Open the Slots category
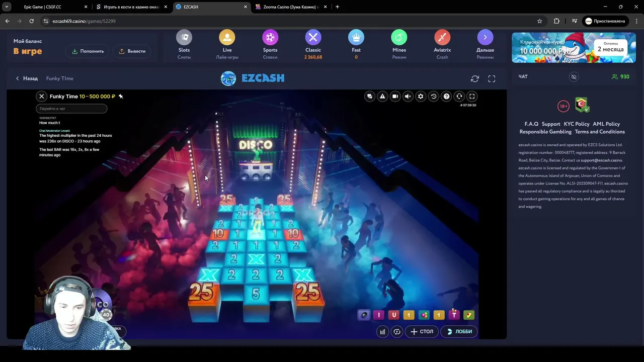 coord(184,45)
